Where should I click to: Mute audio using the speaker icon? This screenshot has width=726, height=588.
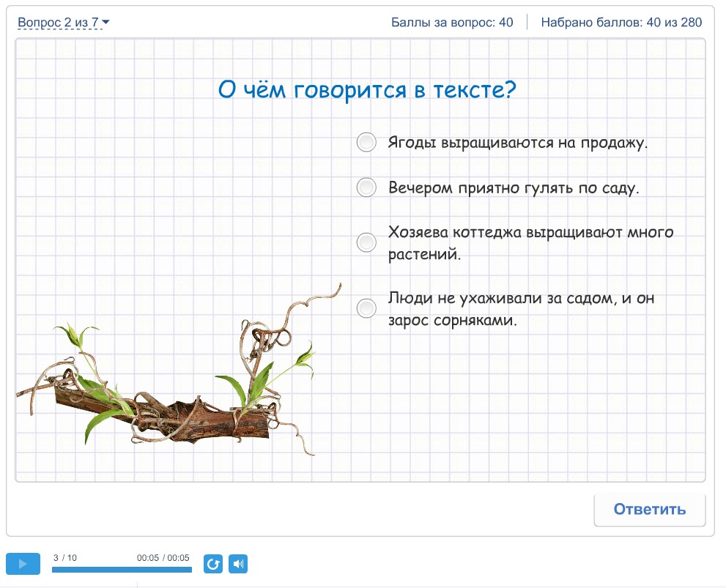point(238,564)
